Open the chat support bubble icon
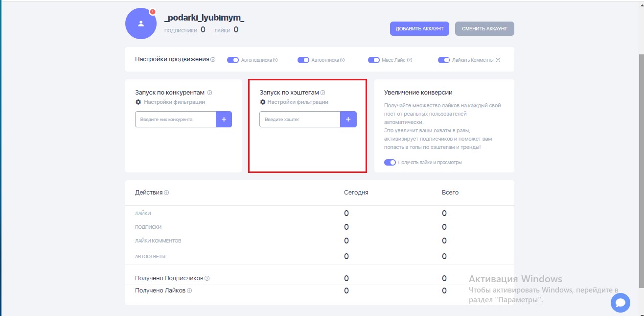 click(x=621, y=303)
